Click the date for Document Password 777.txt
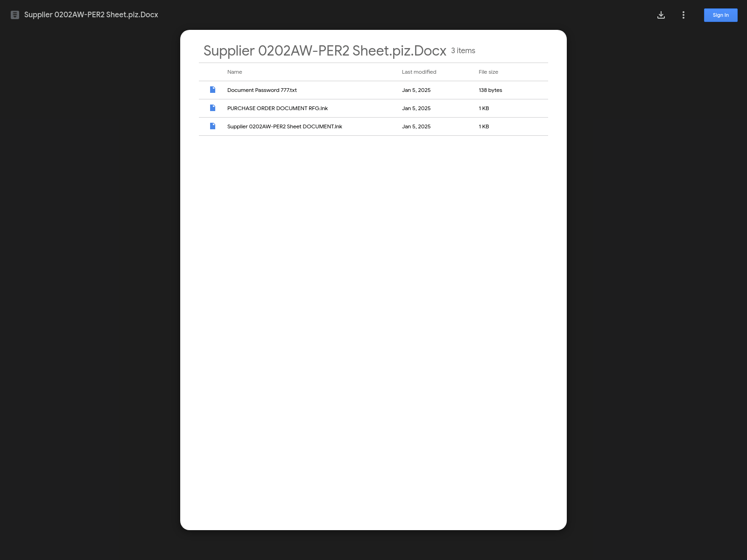Viewport: 747px width, 560px height. (x=416, y=90)
